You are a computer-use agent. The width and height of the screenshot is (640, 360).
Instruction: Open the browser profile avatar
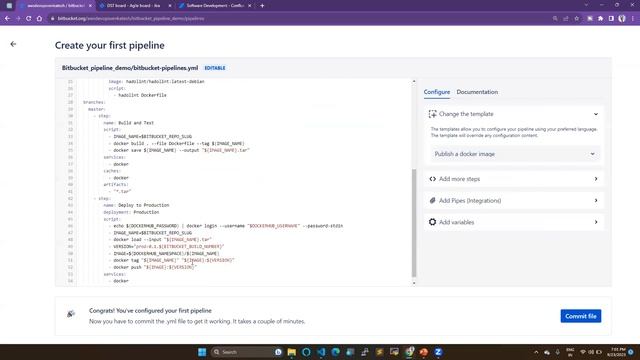point(622,18)
